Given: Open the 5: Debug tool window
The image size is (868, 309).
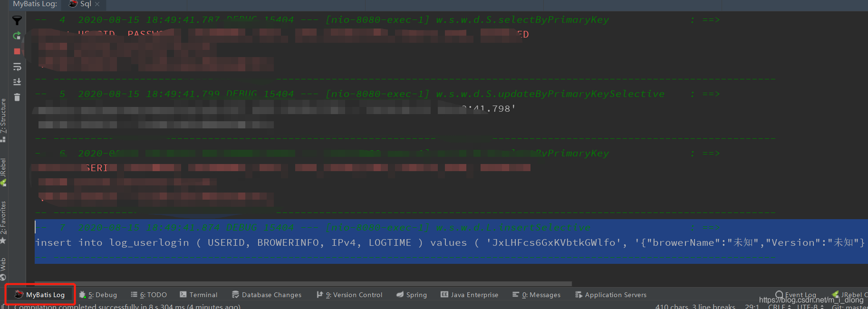Looking at the screenshot, I should [x=98, y=295].
